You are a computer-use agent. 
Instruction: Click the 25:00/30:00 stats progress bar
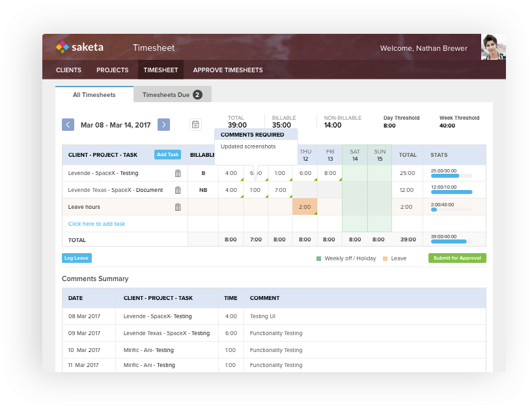tap(451, 176)
